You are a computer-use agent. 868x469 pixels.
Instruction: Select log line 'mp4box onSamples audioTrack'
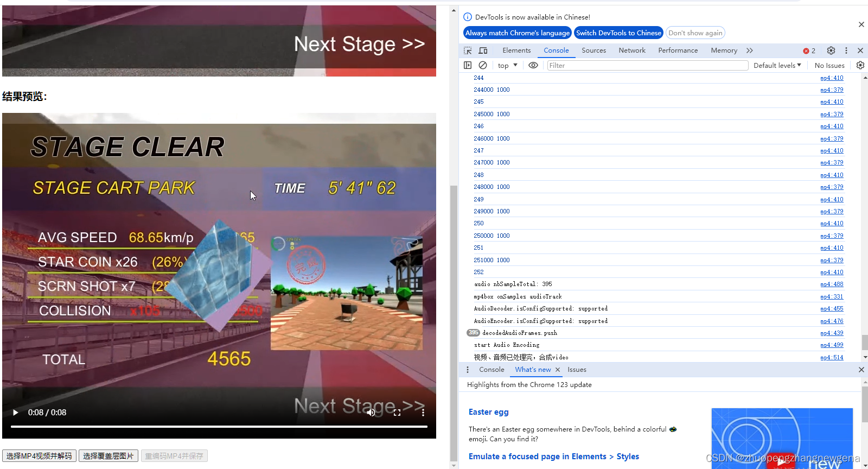518,296
